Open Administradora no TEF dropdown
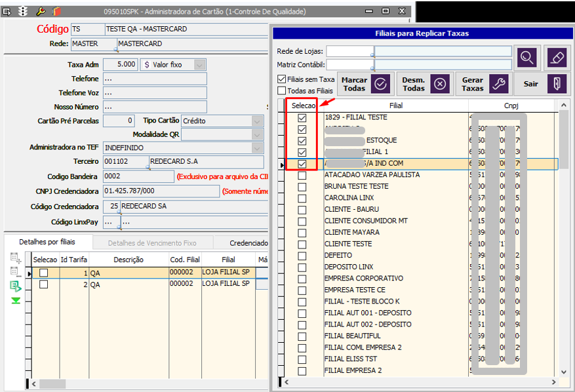The width and height of the screenshot is (575, 392). click(258, 147)
